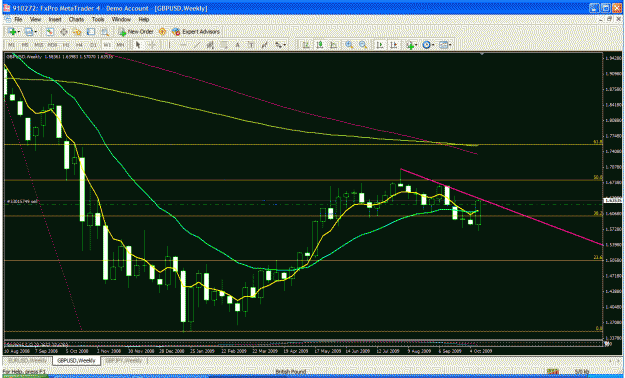This screenshot has height=378, width=625.
Task: Open the Arrows drawing tool icon
Action: click(x=278, y=45)
